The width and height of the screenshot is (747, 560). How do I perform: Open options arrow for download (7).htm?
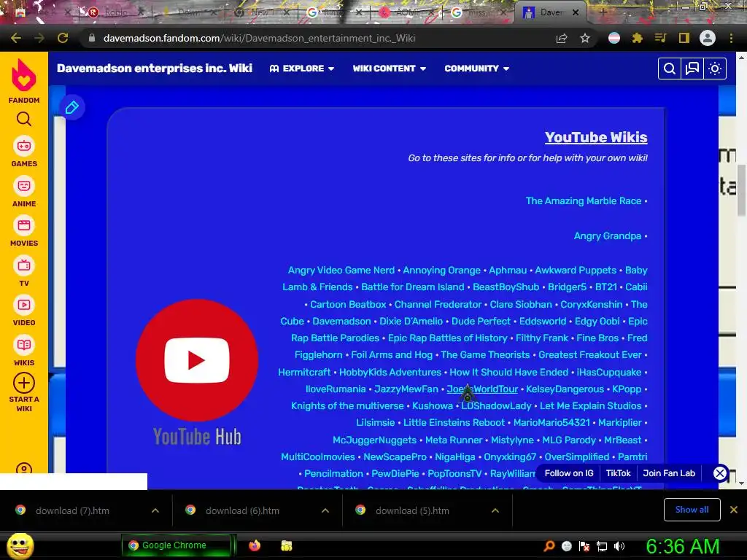(155, 510)
